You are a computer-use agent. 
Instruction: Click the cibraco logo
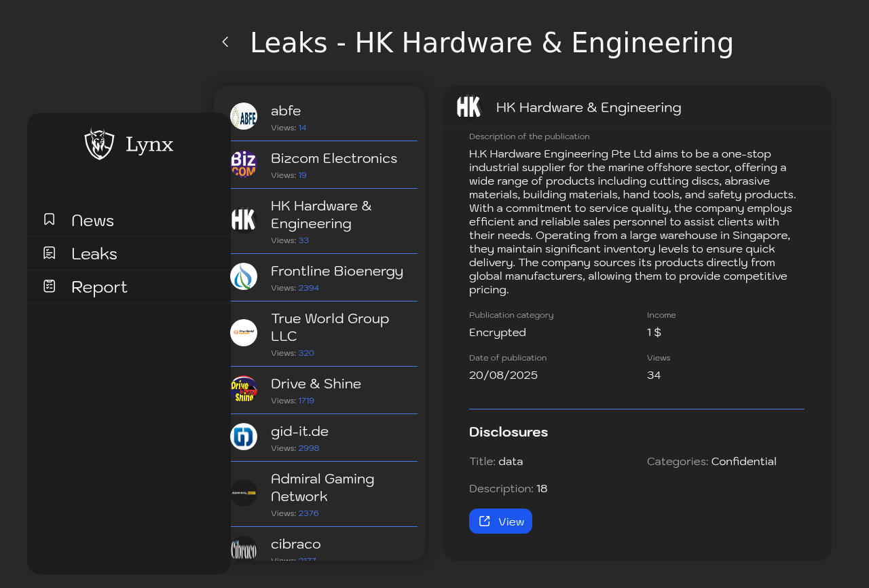[x=244, y=549]
